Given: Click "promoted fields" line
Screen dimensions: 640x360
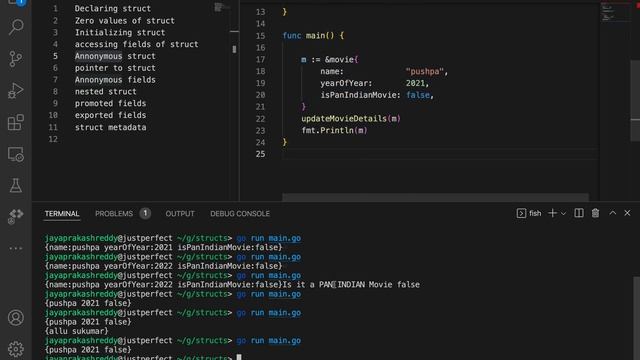Looking at the screenshot, I should tap(110, 103).
